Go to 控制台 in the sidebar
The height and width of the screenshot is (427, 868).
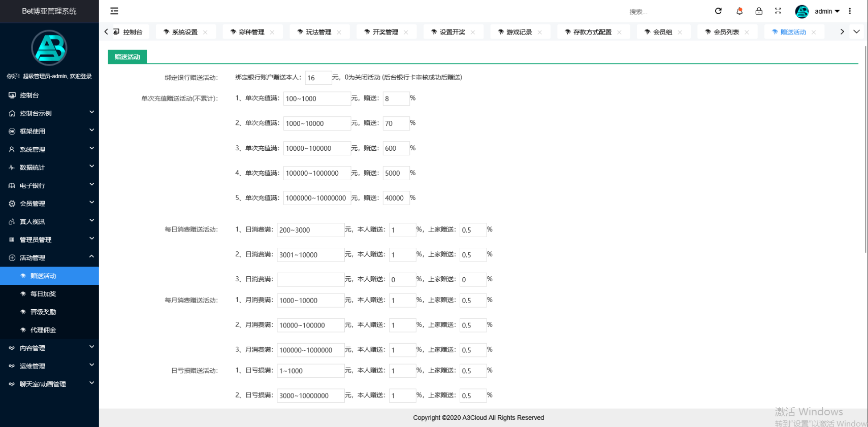tap(49, 95)
